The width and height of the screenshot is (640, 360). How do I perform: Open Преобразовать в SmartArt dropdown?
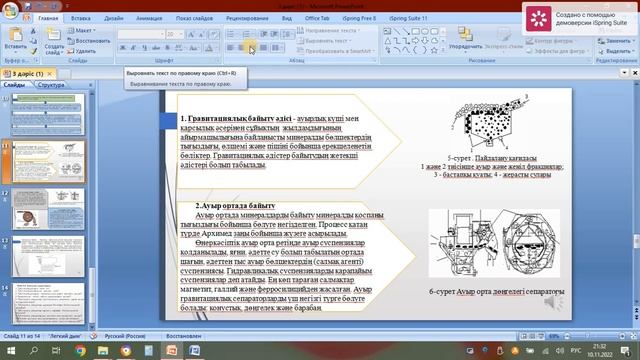coord(336,51)
